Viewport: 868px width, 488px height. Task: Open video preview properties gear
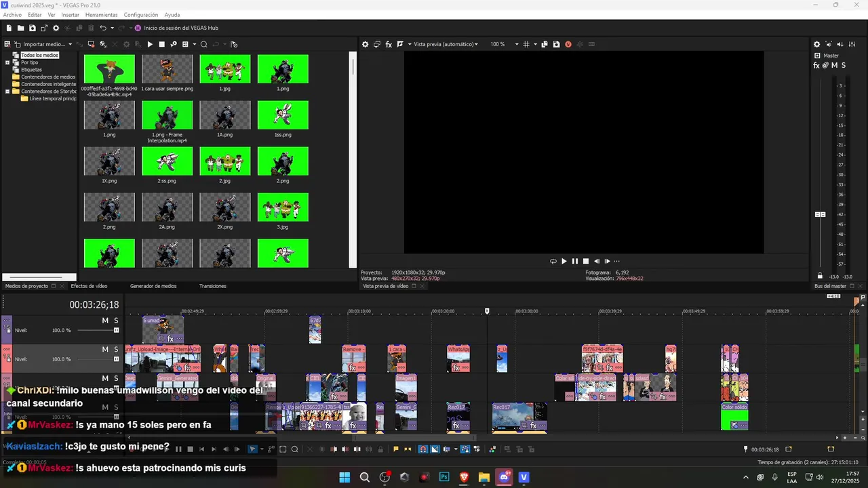tap(365, 44)
